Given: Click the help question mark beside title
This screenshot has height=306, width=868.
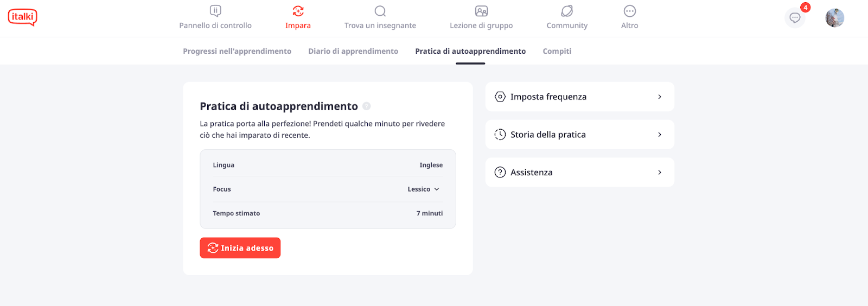Looking at the screenshot, I should click(367, 106).
